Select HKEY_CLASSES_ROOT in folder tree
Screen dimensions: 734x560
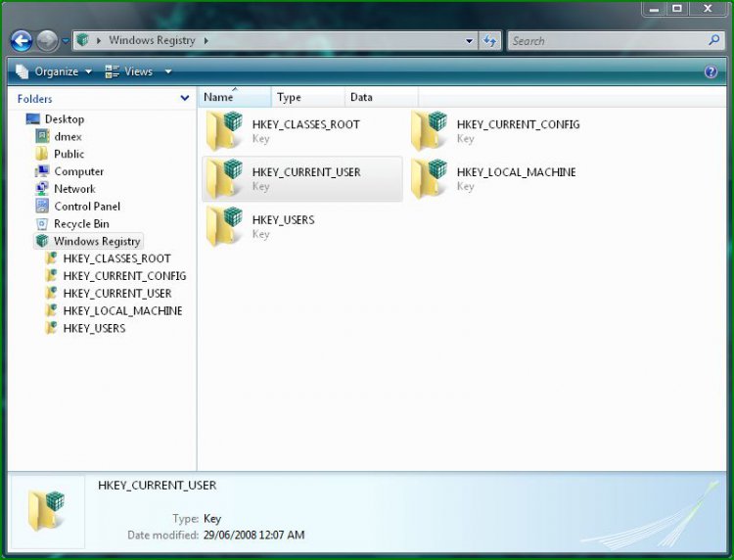116,258
